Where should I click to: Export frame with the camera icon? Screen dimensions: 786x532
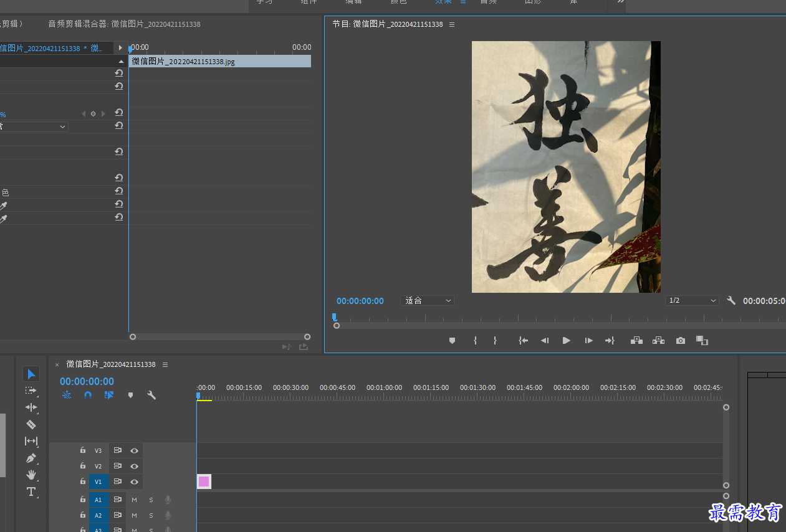coord(681,341)
